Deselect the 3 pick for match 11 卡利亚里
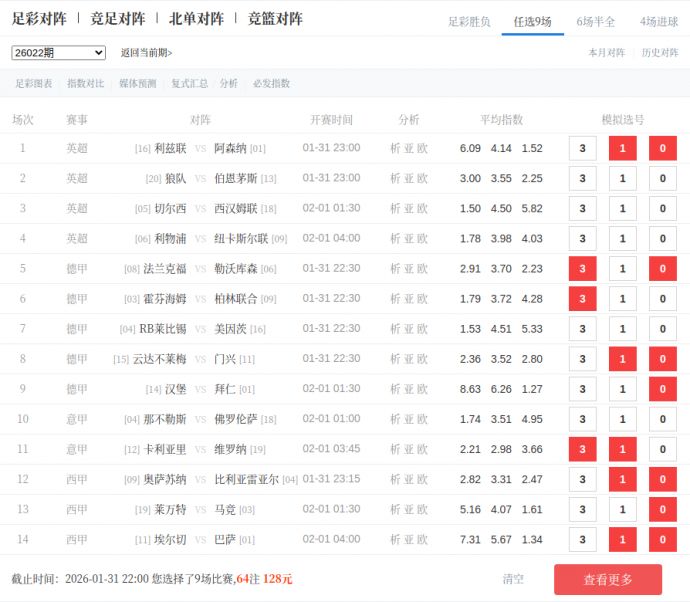 point(582,450)
